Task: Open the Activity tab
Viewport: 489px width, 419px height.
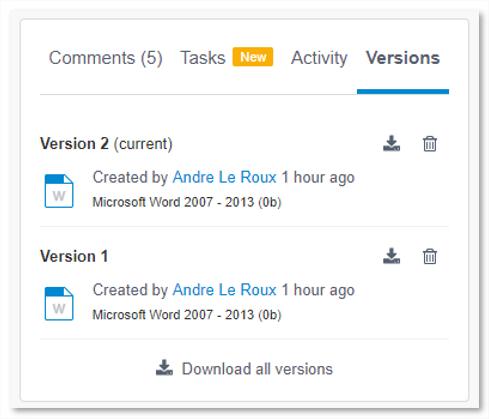Action: (319, 58)
